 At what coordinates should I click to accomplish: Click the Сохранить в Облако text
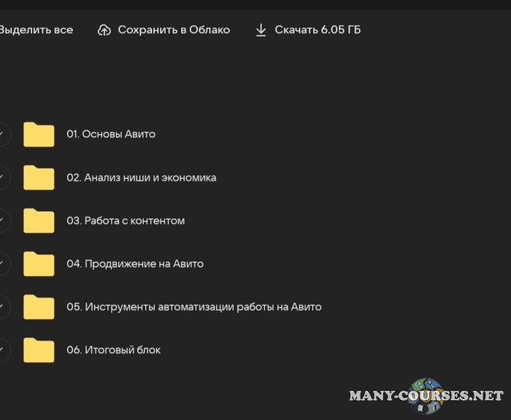[174, 30]
